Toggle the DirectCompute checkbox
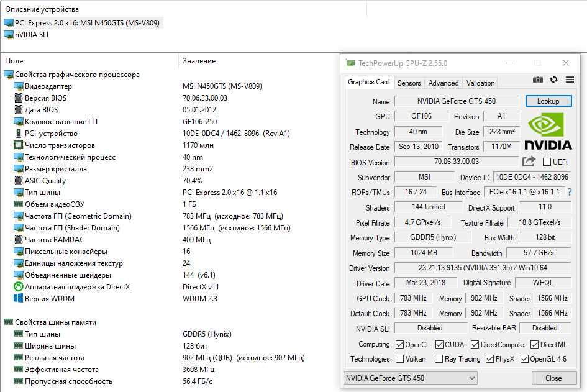Screen dimensions: 587x392 475,344
